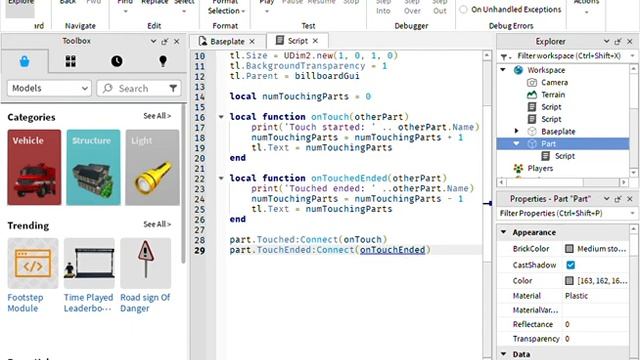Click the Explorer horizontal scrollbar
Screen dimensions: 640x360
562,182
